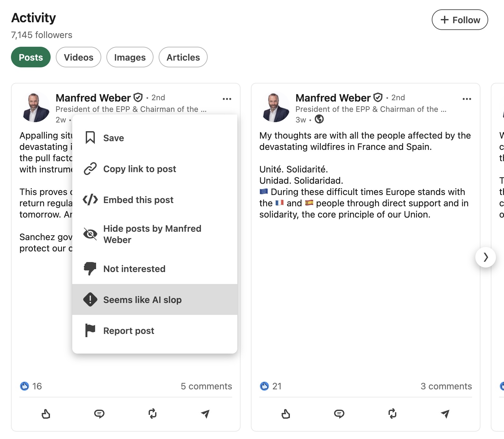
Task: Repost the wildfires post using repost icon
Action: click(392, 414)
